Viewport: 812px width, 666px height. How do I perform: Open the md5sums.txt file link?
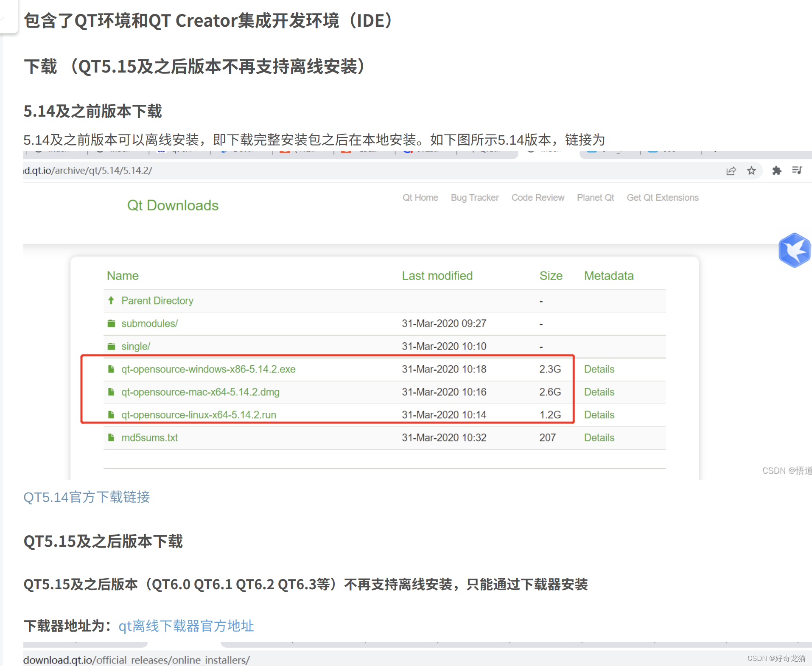149,438
